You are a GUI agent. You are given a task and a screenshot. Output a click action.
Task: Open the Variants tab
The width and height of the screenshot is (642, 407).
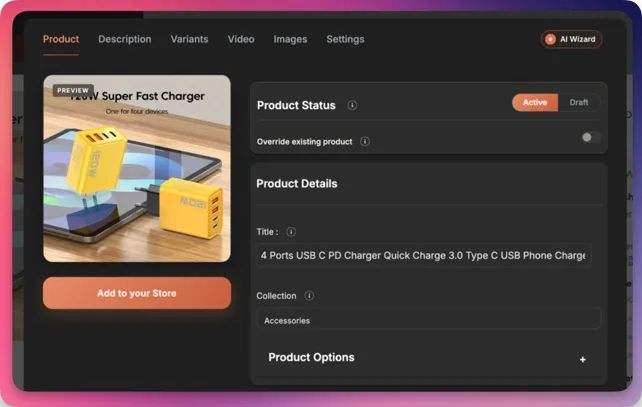coord(189,39)
